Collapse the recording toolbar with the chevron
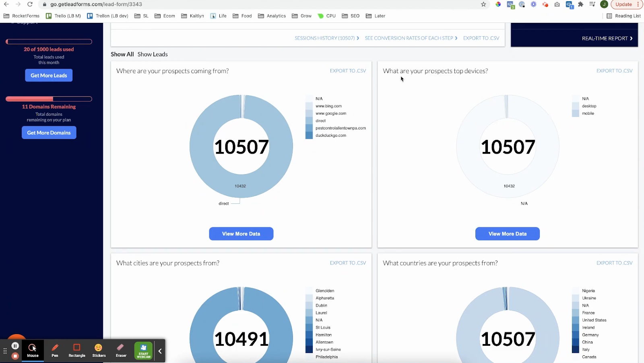 [x=160, y=351]
